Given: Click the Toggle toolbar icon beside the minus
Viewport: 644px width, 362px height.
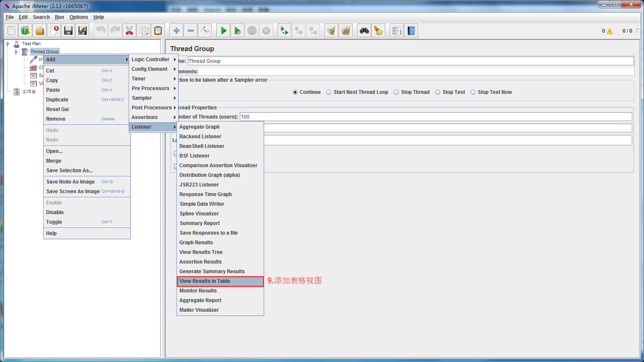Looking at the screenshot, I should click(x=205, y=31).
